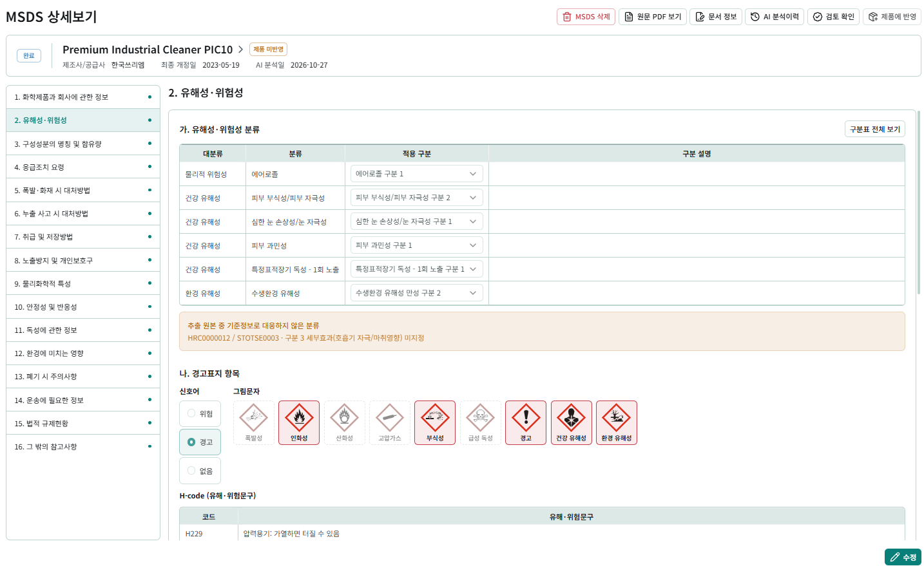Select the 급성 독성 skull pictogram

(x=481, y=422)
